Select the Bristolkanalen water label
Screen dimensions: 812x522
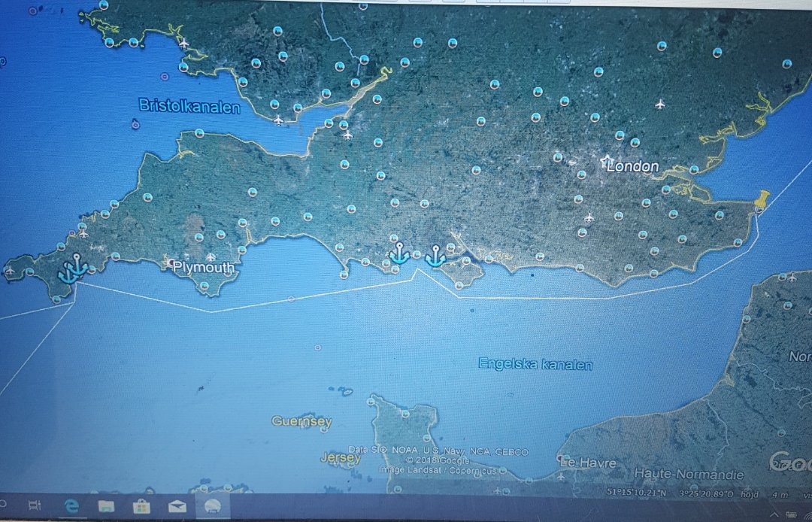coord(189,107)
